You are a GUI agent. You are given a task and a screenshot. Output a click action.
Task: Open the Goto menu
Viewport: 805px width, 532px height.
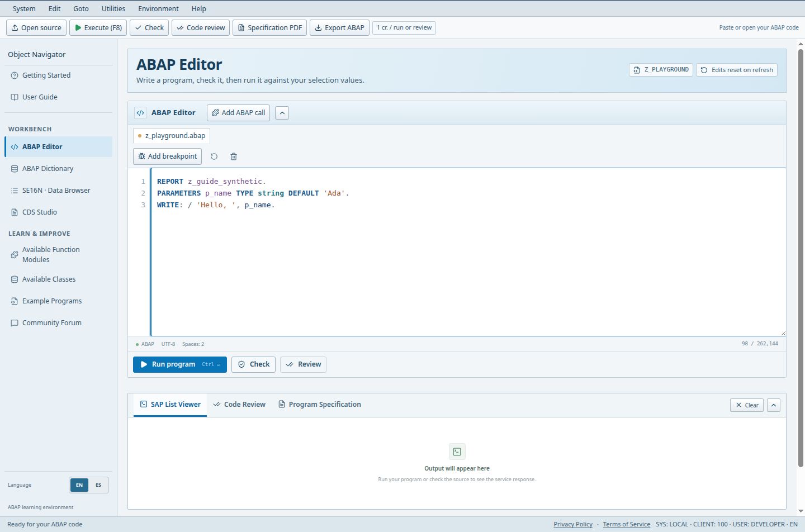(81, 9)
